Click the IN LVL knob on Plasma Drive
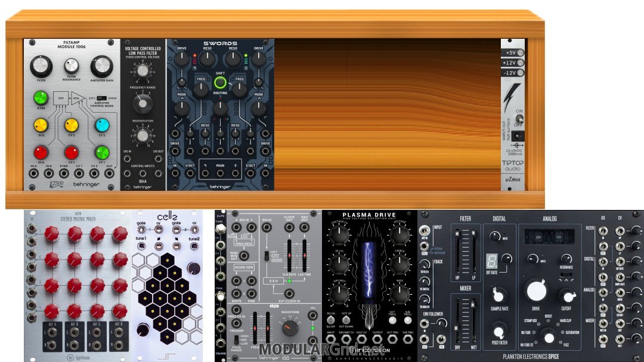 click(339, 265)
